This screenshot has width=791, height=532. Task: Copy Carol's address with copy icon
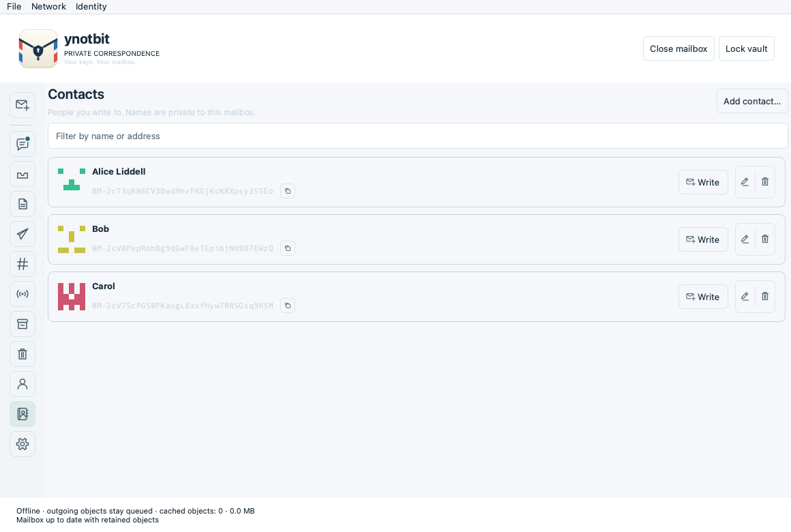[288, 306]
